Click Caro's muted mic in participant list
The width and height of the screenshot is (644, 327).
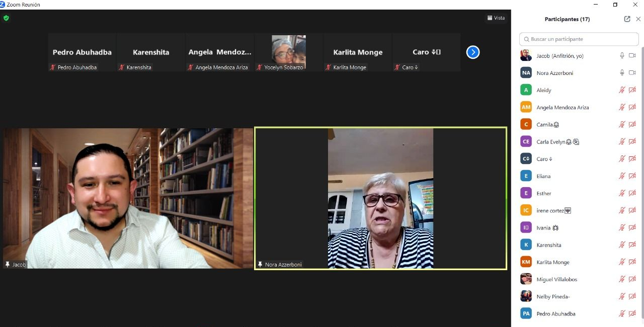click(622, 159)
